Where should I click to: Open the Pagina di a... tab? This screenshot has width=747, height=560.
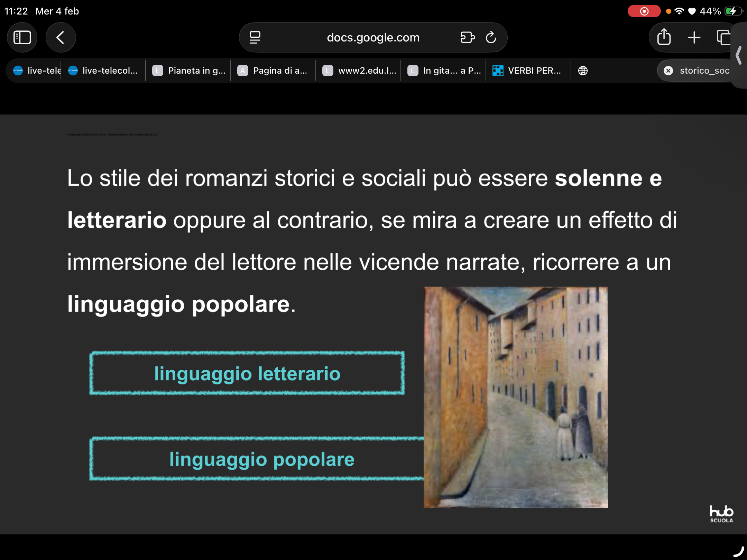pyautogui.click(x=273, y=71)
